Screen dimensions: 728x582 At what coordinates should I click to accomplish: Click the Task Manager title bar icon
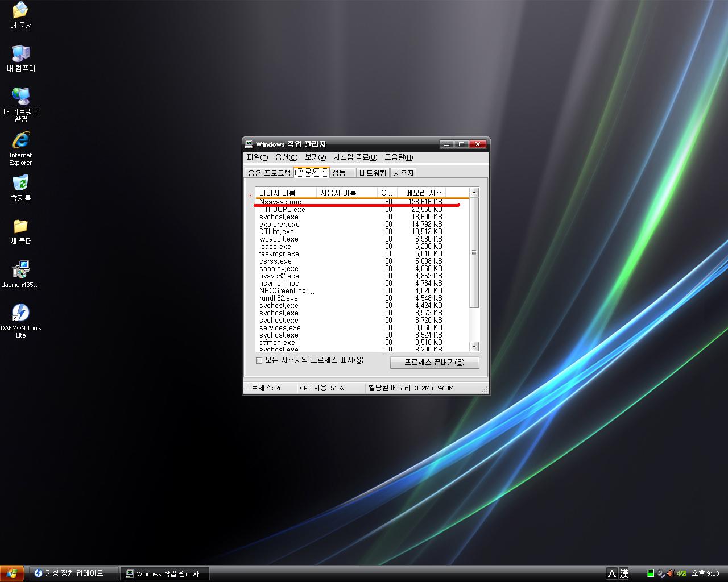pos(249,144)
